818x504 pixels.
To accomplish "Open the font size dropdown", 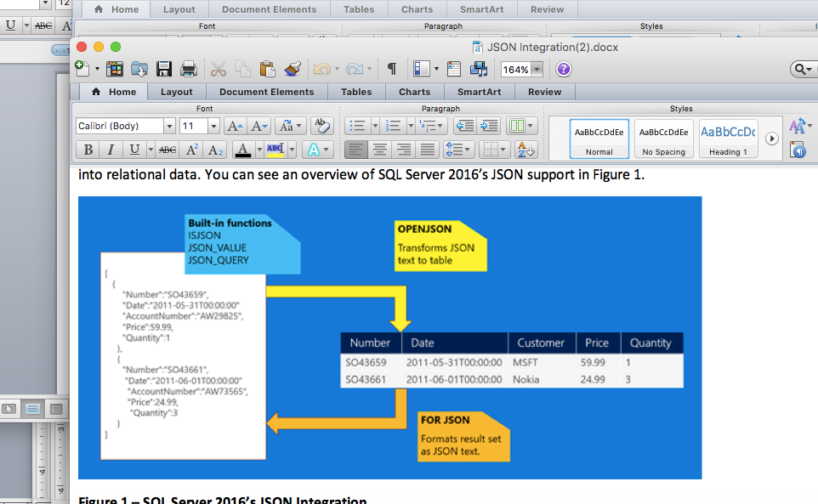I will click(x=213, y=125).
